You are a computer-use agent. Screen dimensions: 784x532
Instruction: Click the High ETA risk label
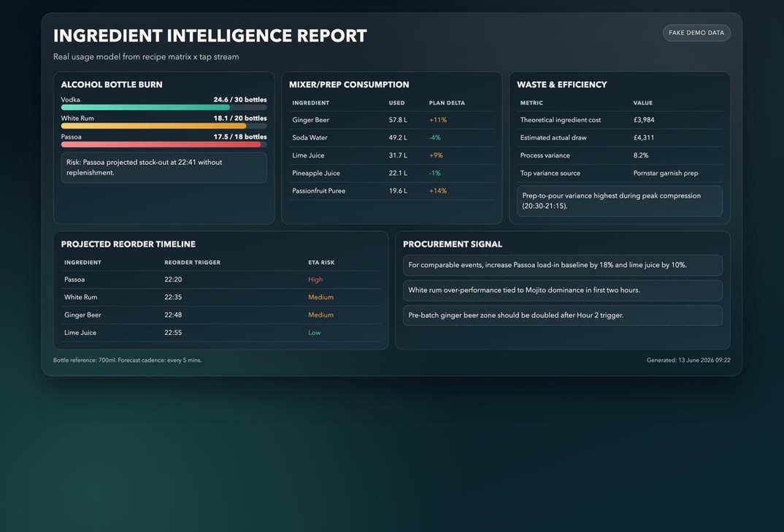pyautogui.click(x=315, y=280)
